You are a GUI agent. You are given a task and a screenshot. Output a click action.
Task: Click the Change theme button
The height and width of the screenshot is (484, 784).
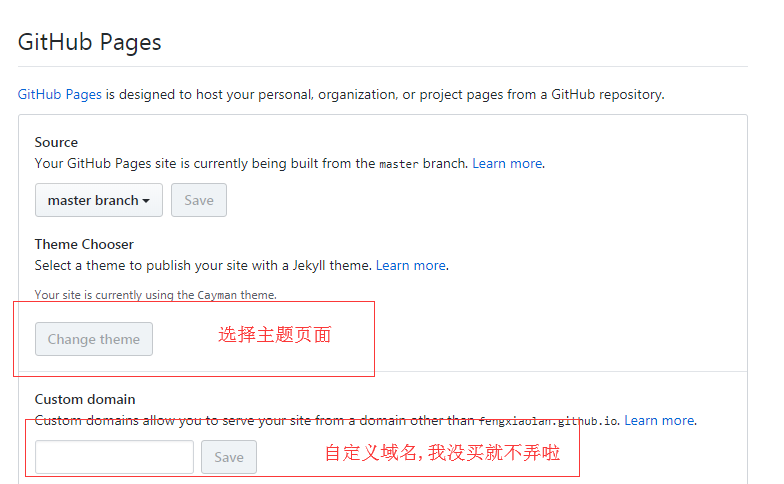94,339
